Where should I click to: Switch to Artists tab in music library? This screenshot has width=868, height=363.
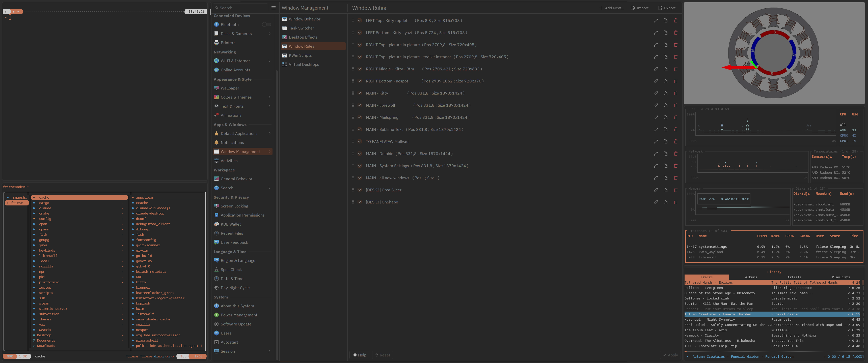[794, 277]
